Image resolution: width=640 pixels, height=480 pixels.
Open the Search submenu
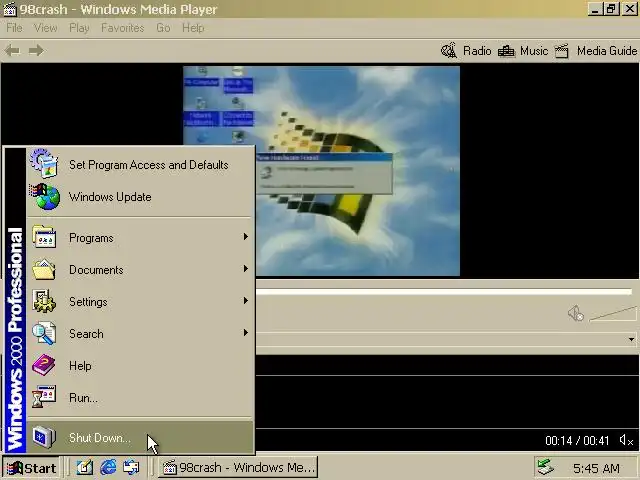pos(140,333)
